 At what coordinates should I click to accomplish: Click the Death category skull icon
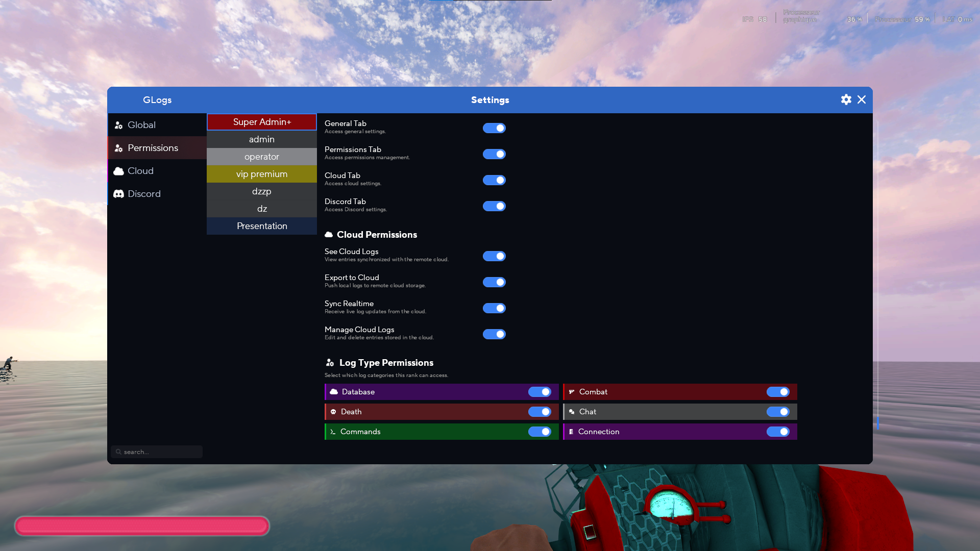click(x=333, y=412)
